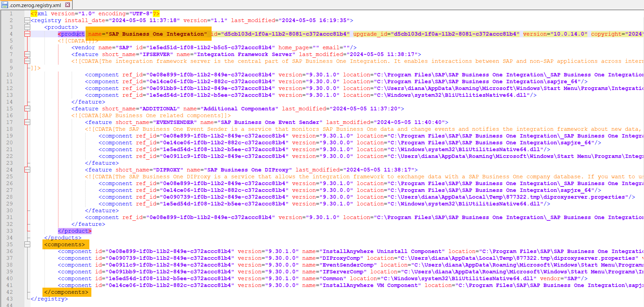Click the component name "DIProxyComp"
The image size is (644, 307).
pos(341,258)
